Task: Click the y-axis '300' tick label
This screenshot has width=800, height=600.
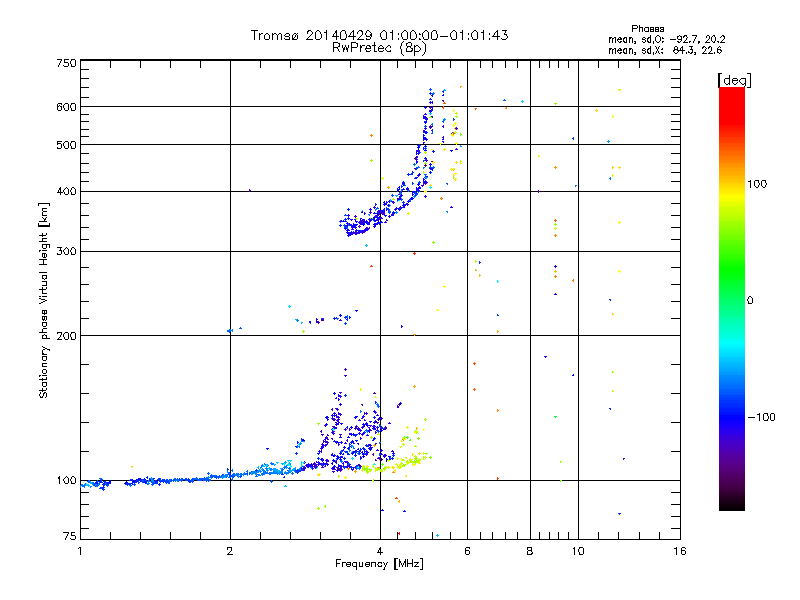Action: coord(66,251)
